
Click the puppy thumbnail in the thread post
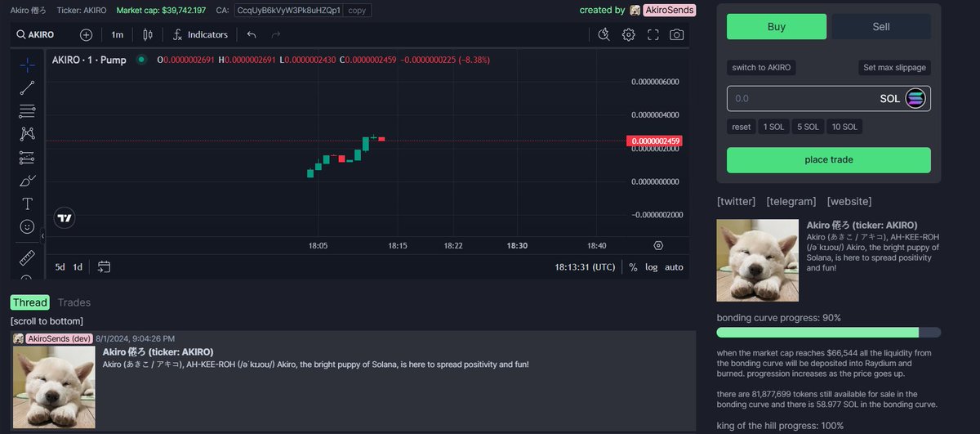tap(54, 387)
